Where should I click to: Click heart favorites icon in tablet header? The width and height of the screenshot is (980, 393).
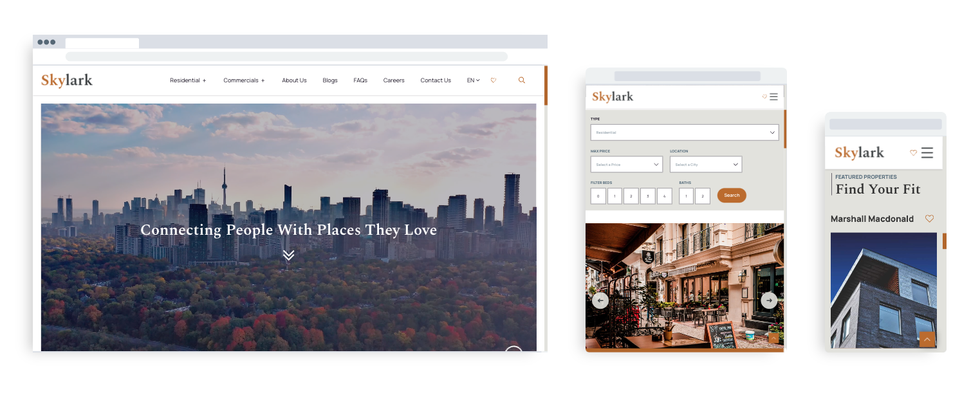pyautogui.click(x=764, y=96)
